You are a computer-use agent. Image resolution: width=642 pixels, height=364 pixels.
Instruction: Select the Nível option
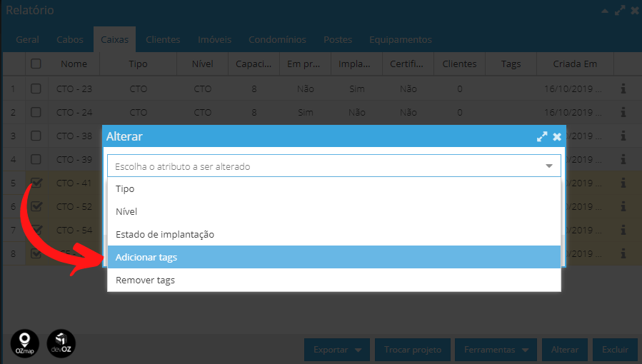333,211
